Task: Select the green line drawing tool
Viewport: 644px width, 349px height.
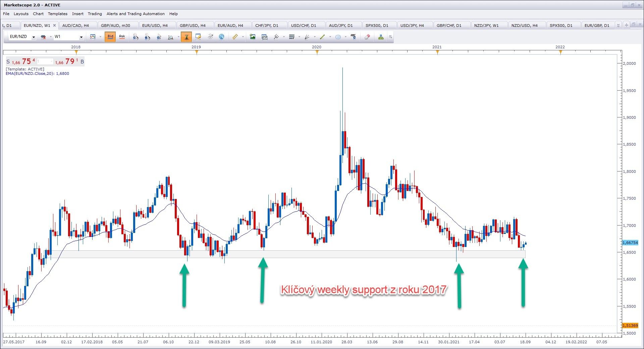Action: (x=322, y=37)
